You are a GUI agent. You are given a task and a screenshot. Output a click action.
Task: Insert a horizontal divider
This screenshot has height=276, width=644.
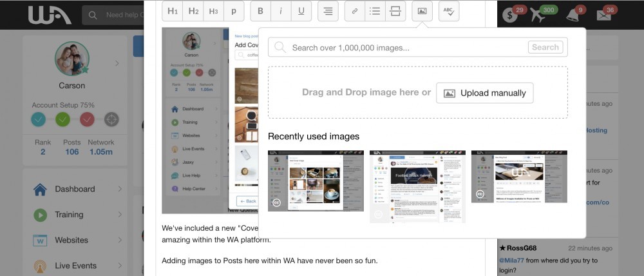point(395,11)
